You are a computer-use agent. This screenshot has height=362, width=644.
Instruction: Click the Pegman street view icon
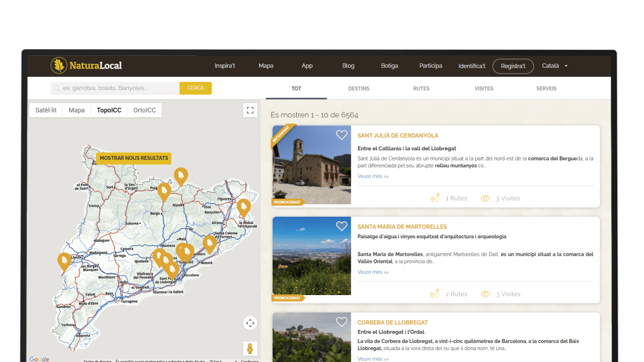(x=250, y=348)
